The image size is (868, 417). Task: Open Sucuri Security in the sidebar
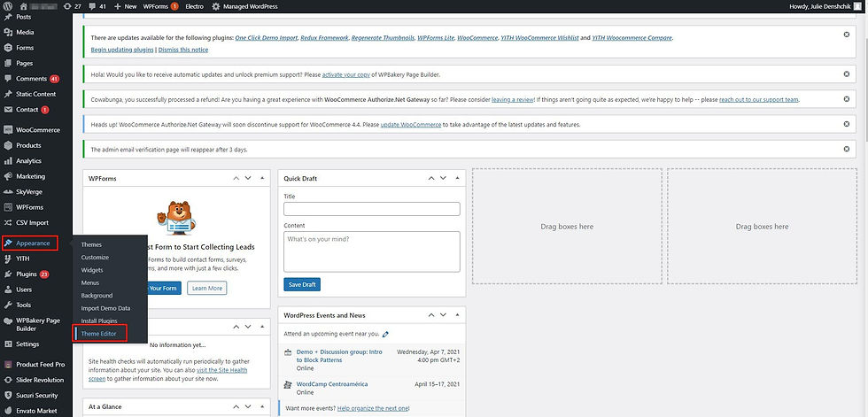tap(36, 396)
